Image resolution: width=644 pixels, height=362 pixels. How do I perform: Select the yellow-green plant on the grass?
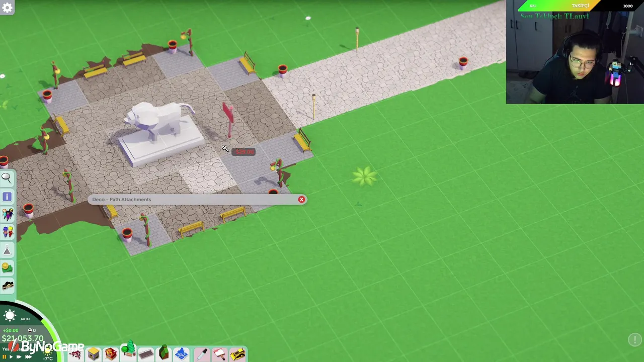pos(364,177)
